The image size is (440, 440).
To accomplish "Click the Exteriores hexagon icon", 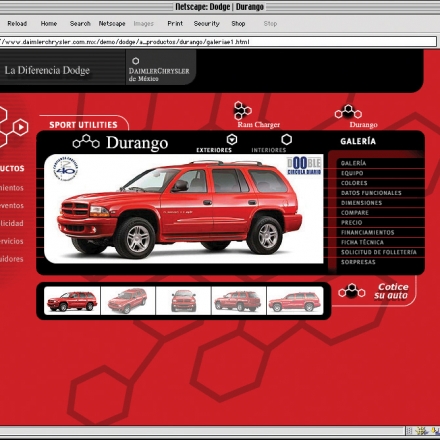I will pos(232,139).
